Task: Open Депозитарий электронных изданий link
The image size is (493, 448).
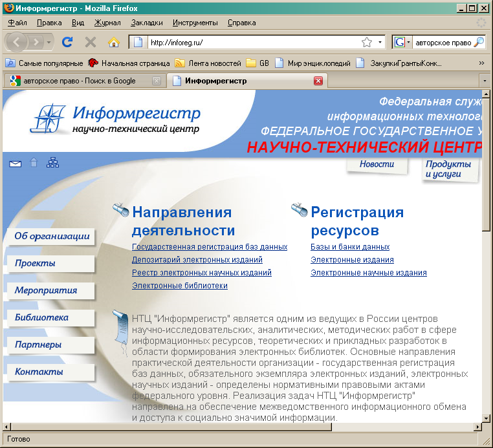Action: coord(197,260)
